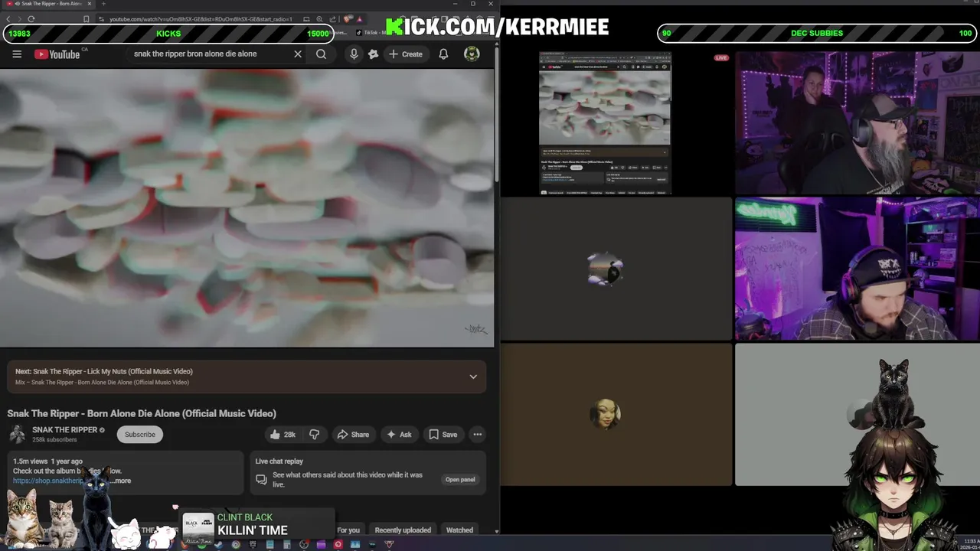Viewport: 980px width, 551px height.
Task: Expand the Next: Lick My Nuts queue panel
Action: (x=473, y=377)
